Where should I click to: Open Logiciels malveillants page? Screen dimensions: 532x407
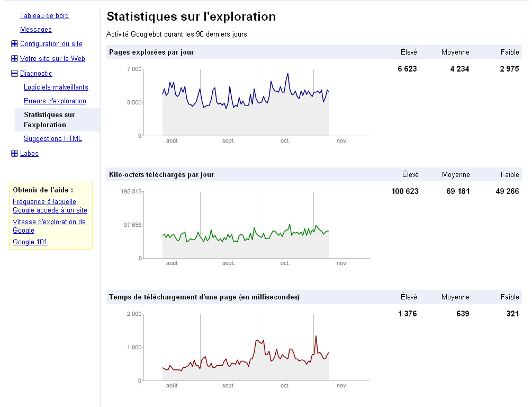pyautogui.click(x=56, y=87)
